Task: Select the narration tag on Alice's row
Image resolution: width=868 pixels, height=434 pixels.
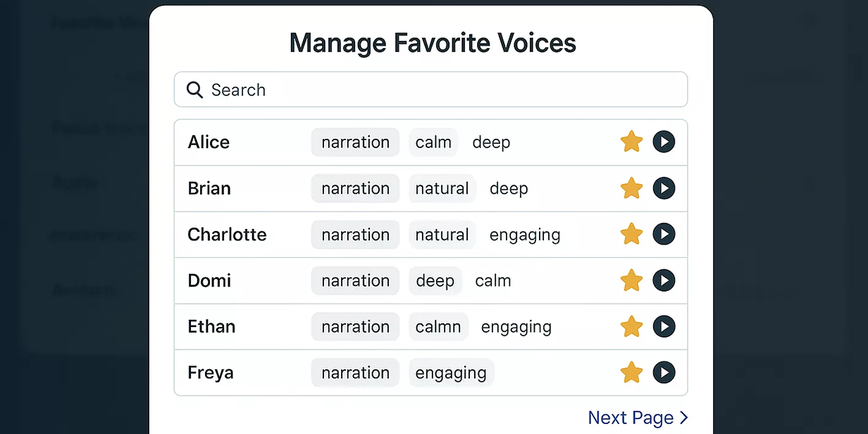Action: (x=355, y=142)
